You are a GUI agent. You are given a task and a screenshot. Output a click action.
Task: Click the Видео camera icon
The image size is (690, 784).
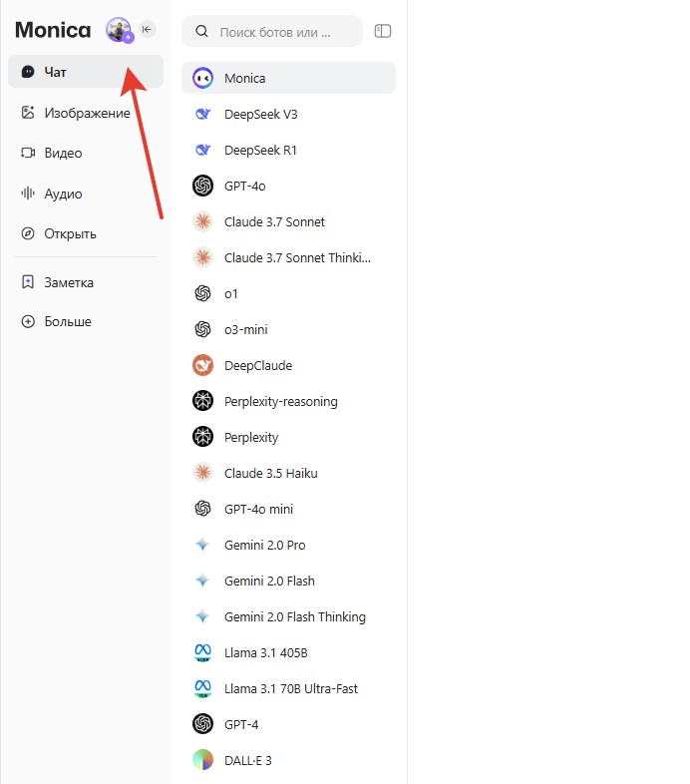click(28, 154)
